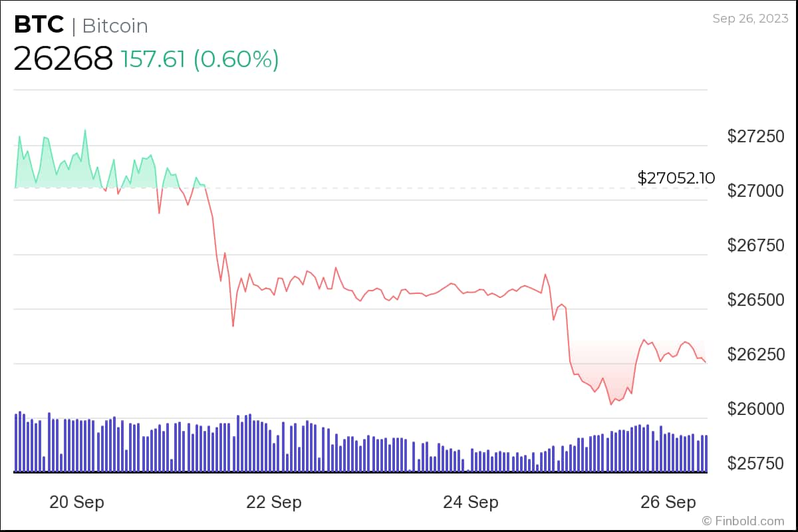
Task: Click the $26500 price axis label
Action: coord(755,300)
